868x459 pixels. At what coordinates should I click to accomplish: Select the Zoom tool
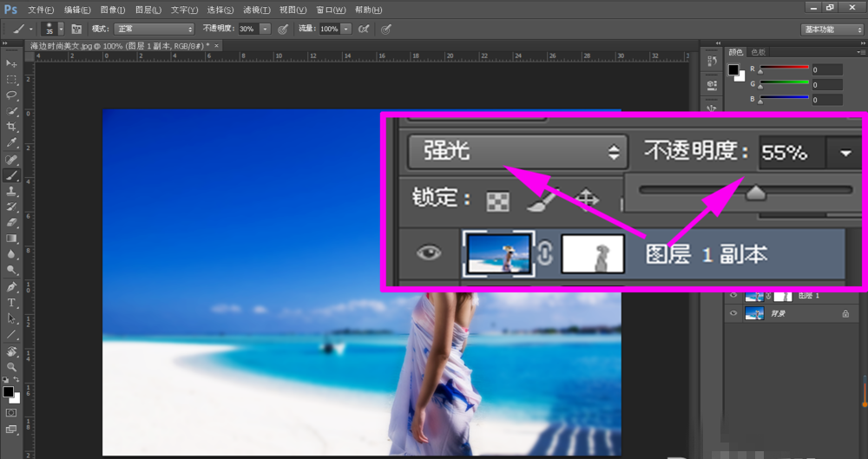pos(12,367)
